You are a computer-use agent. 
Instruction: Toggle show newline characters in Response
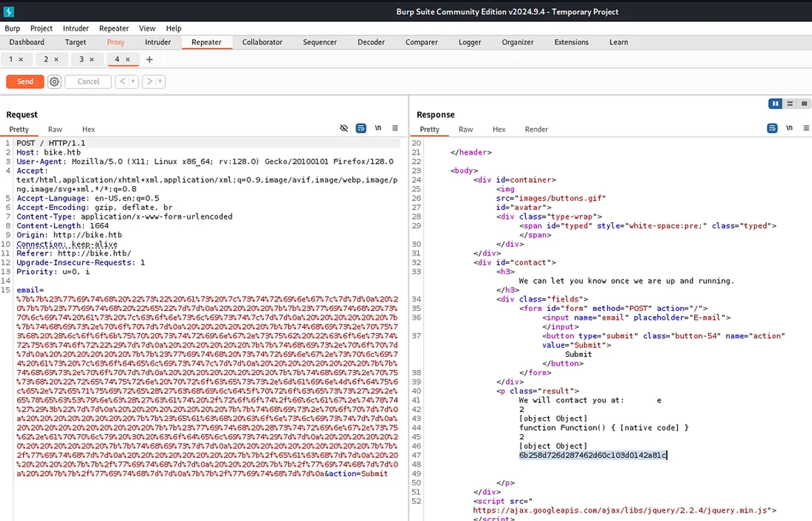pyautogui.click(x=789, y=128)
